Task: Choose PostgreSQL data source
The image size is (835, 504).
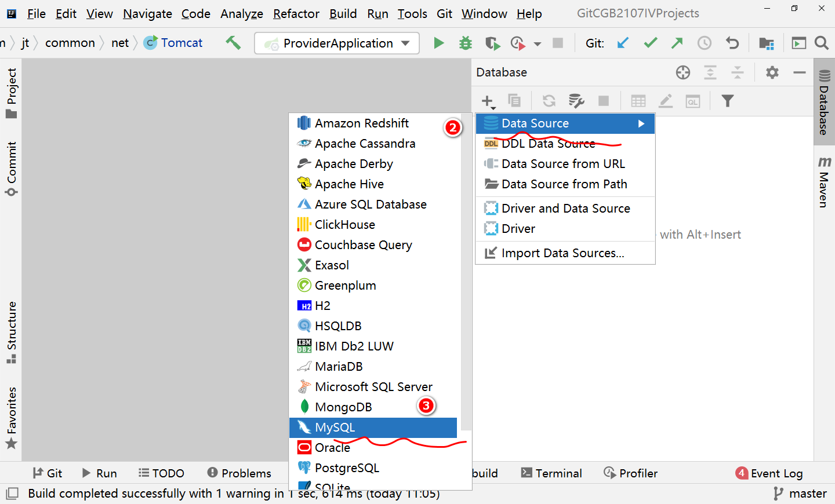Action: tap(373, 468)
